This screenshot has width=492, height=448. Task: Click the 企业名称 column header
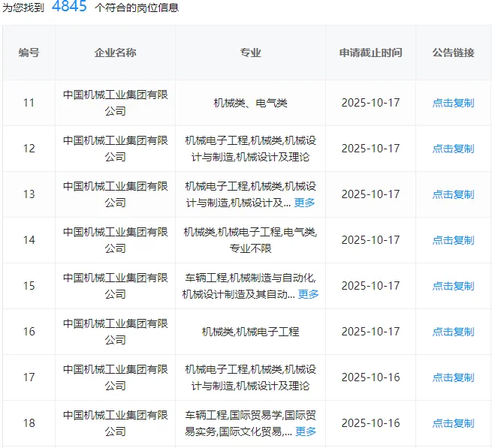tap(115, 53)
